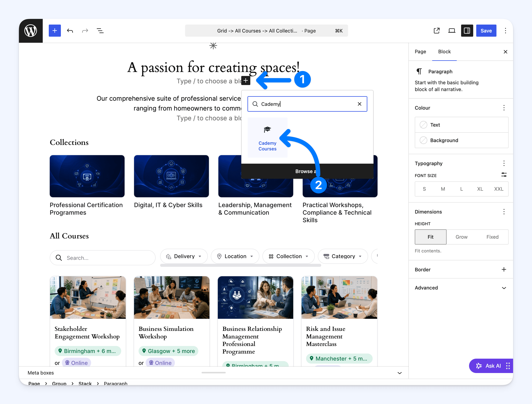Select Group in the breadcrumb

59,383
